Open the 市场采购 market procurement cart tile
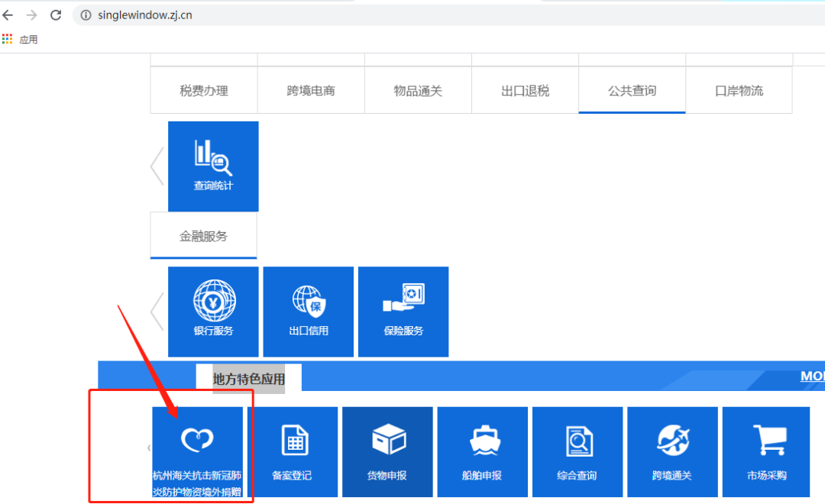 (766, 453)
